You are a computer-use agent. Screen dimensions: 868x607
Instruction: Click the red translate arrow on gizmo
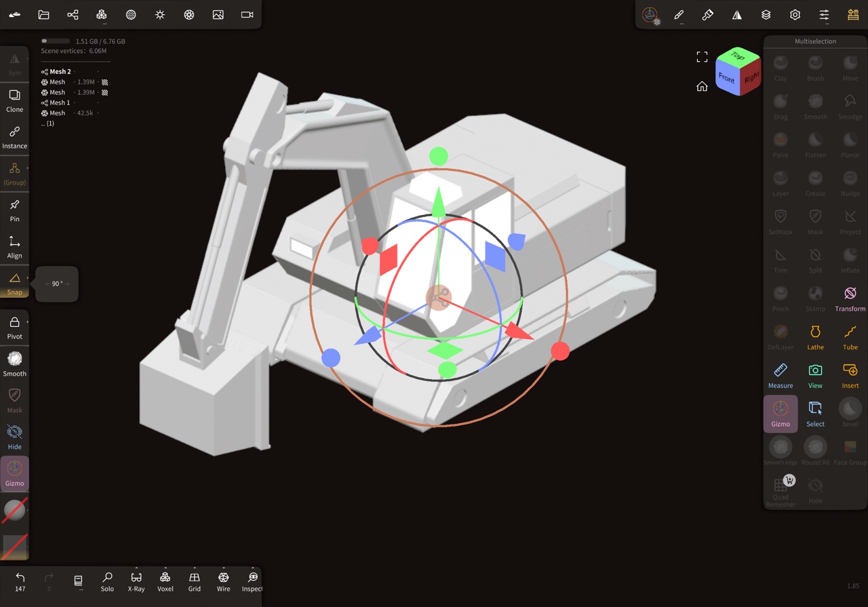pyautogui.click(x=519, y=332)
